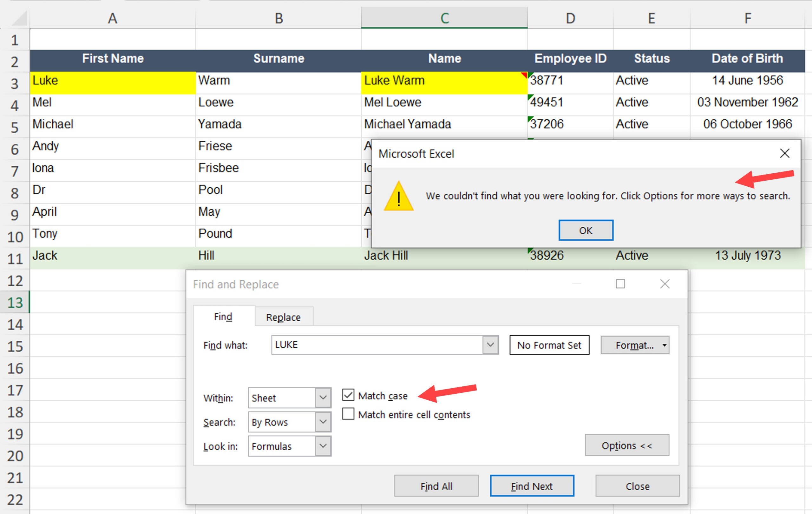Disable the Match case checkbox
Image resolution: width=812 pixels, height=514 pixels.
(348, 395)
